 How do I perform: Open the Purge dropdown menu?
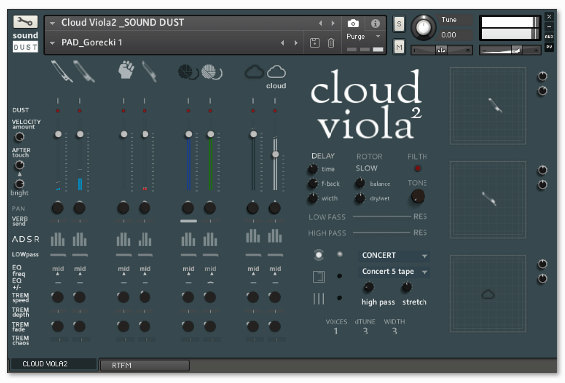(364, 37)
